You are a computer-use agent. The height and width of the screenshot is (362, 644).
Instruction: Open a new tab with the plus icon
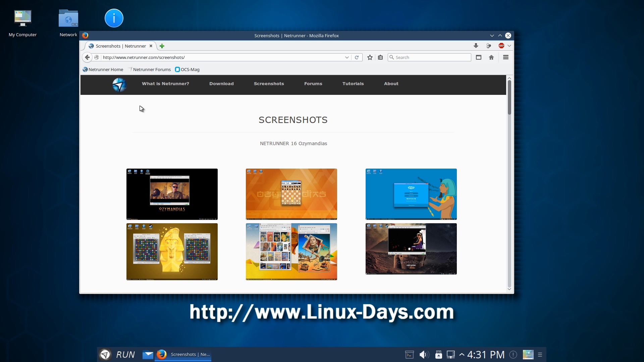(162, 46)
